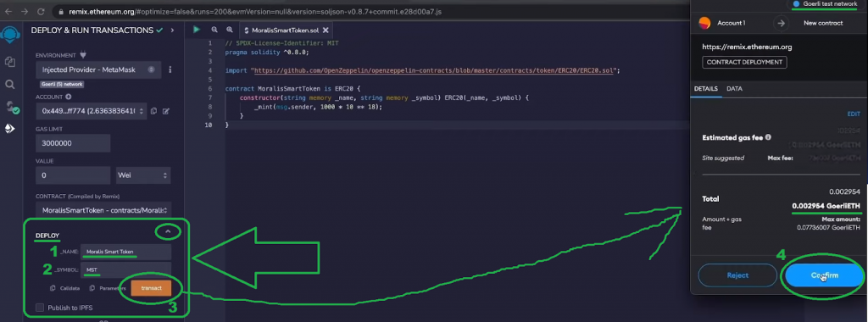
Task: Click the Confirm button in MetaMask
Action: tap(824, 275)
